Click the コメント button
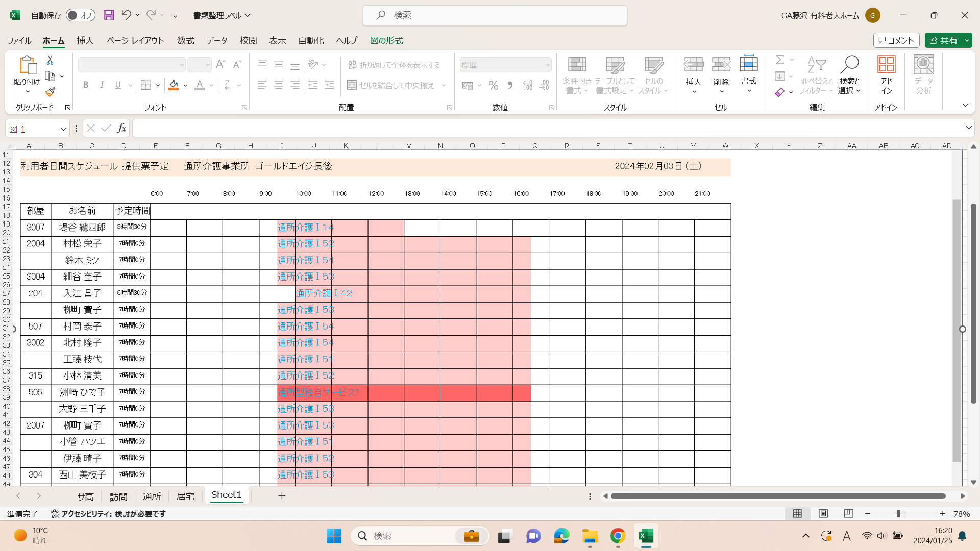Viewport: 980px width, 551px height. point(896,40)
